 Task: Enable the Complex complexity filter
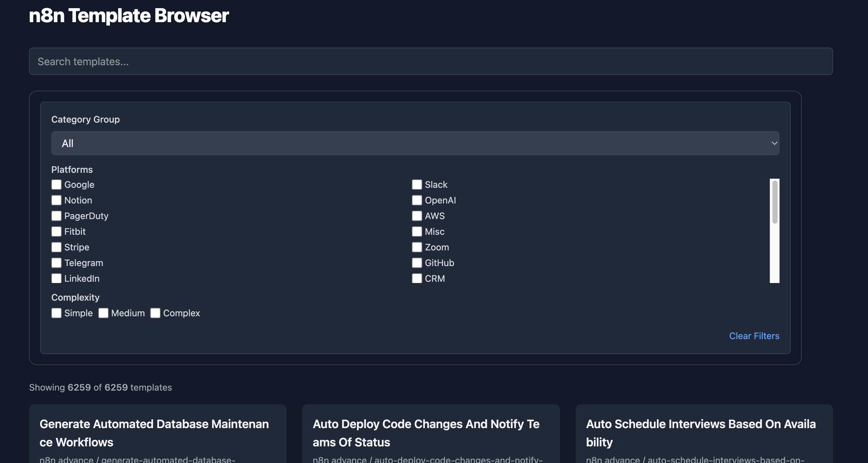coord(155,313)
